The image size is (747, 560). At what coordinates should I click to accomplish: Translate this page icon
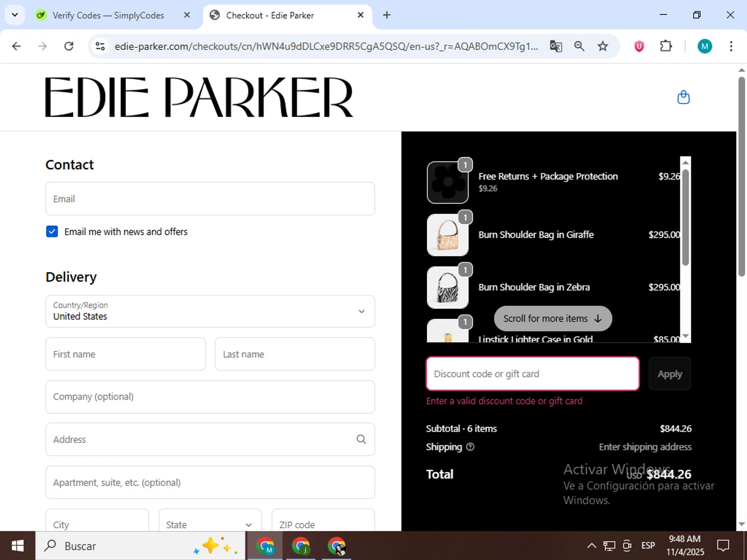pyautogui.click(x=556, y=46)
